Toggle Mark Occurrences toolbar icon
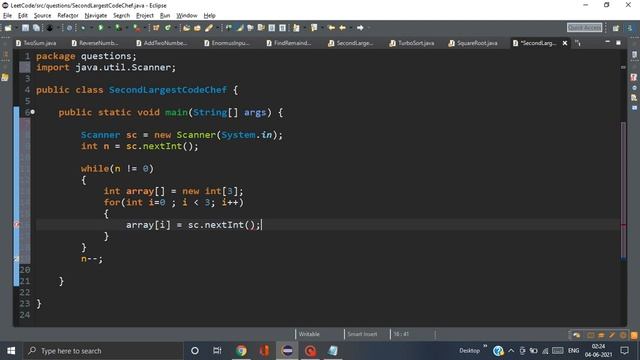Image resolution: width=640 pixels, height=360 pixels. (240, 28)
